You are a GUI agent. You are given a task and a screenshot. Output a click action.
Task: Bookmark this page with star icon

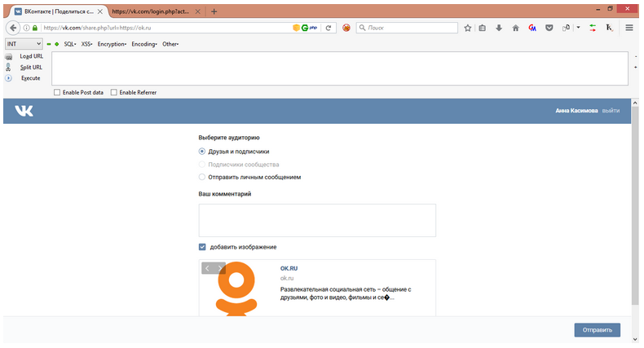(468, 28)
